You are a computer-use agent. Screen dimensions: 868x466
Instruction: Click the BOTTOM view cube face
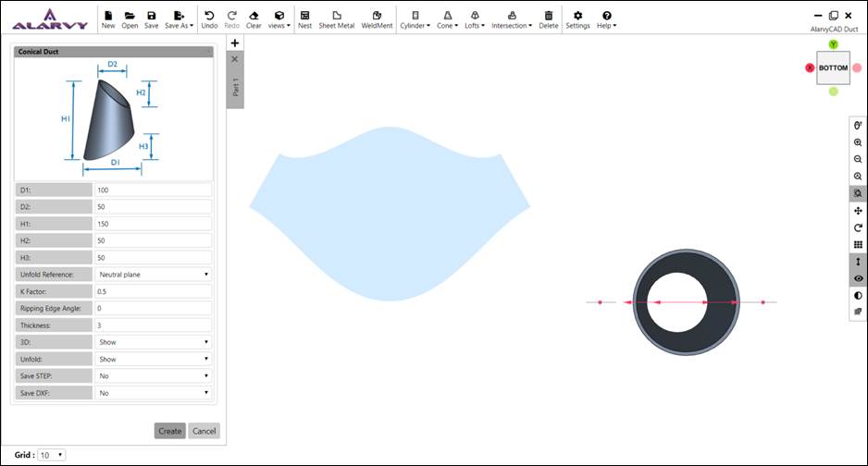(833, 67)
